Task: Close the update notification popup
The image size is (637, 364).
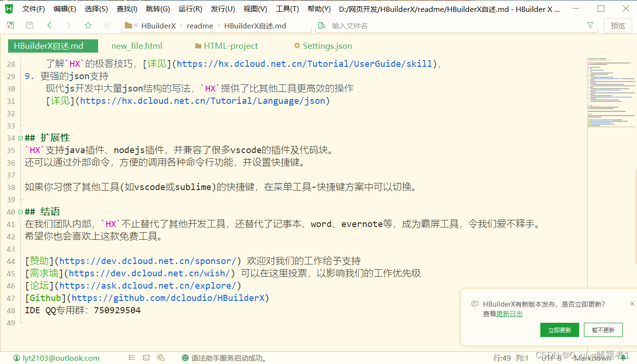Action: 632,304
